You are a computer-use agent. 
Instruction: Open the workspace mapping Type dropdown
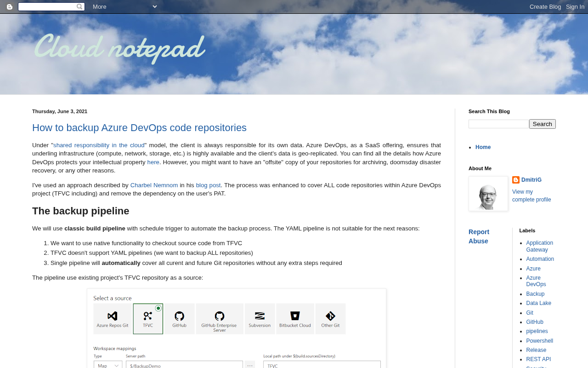(x=108, y=365)
